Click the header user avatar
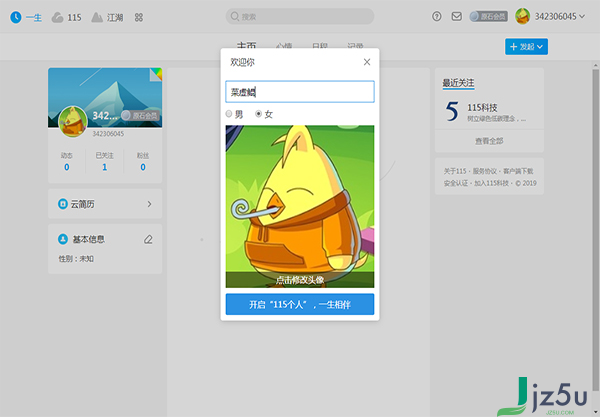600x417 pixels. pos(522,16)
